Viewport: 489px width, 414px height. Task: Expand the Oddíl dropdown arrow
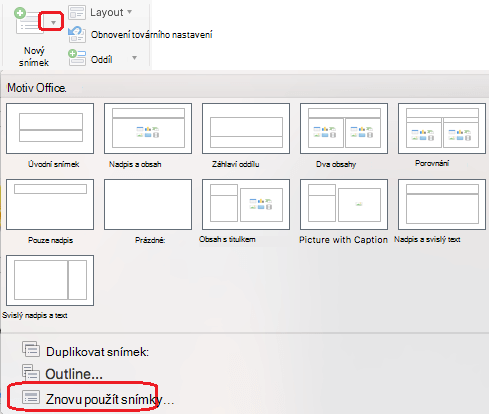(134, 58)
